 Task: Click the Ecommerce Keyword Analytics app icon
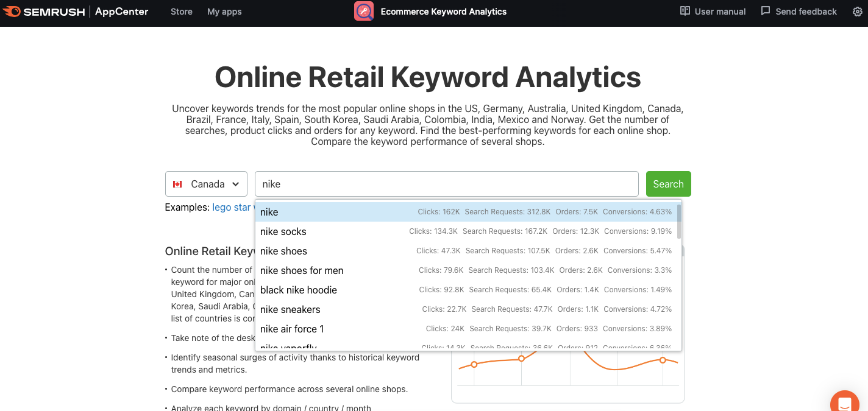(364, 12)
